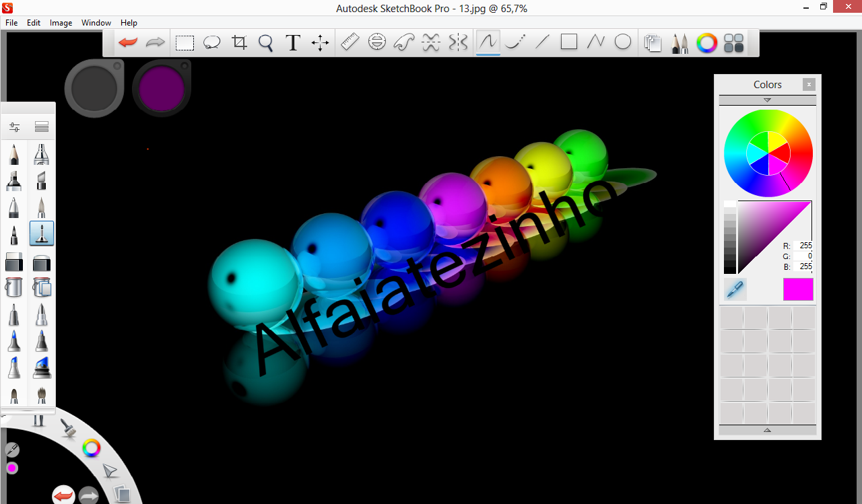
Task: Select the straight Line draw style
Action: [542, 42]
